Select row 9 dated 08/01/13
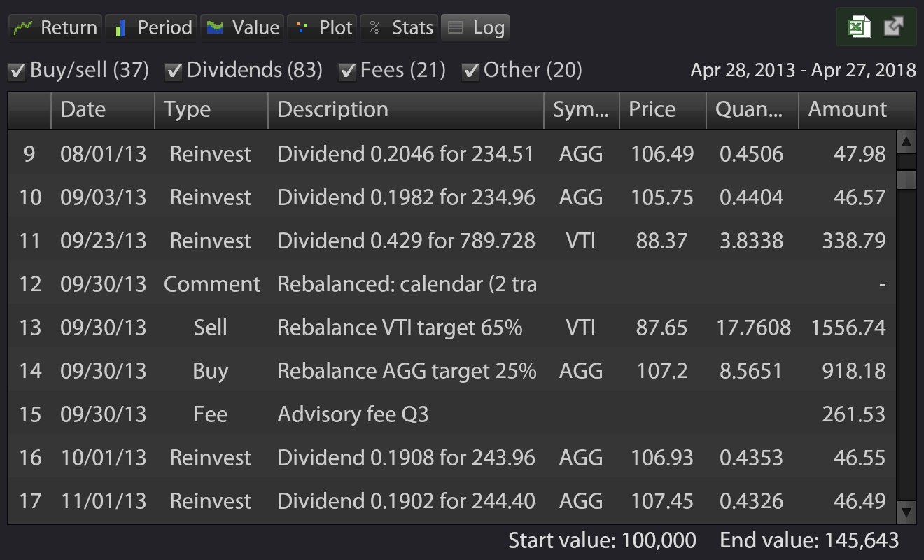The image size is (924, 560). pyautogui.click(x=451, y=154)
